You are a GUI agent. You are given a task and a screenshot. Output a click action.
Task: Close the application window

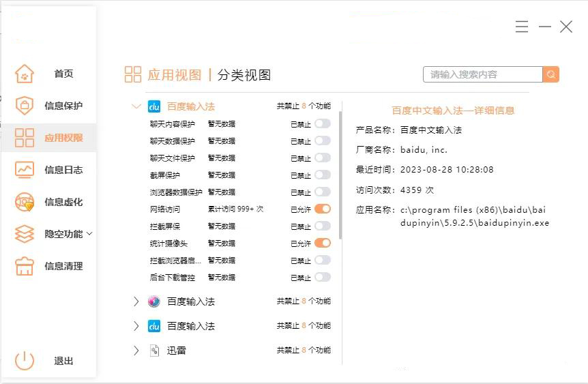pos(566,27)
